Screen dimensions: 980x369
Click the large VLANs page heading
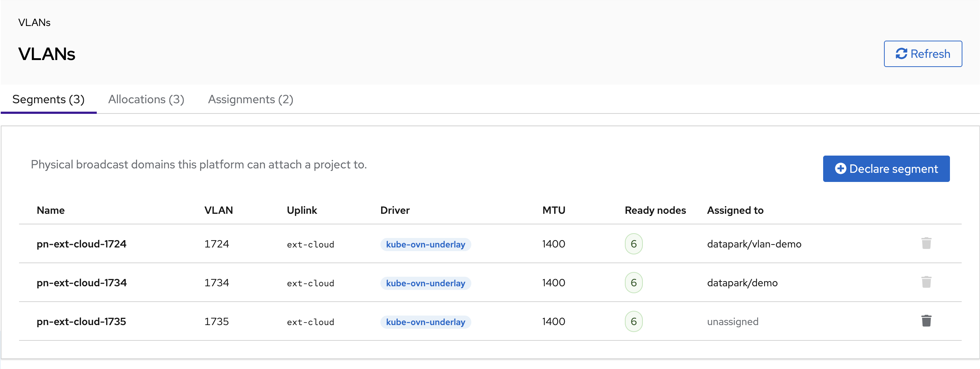click(47, 54)
